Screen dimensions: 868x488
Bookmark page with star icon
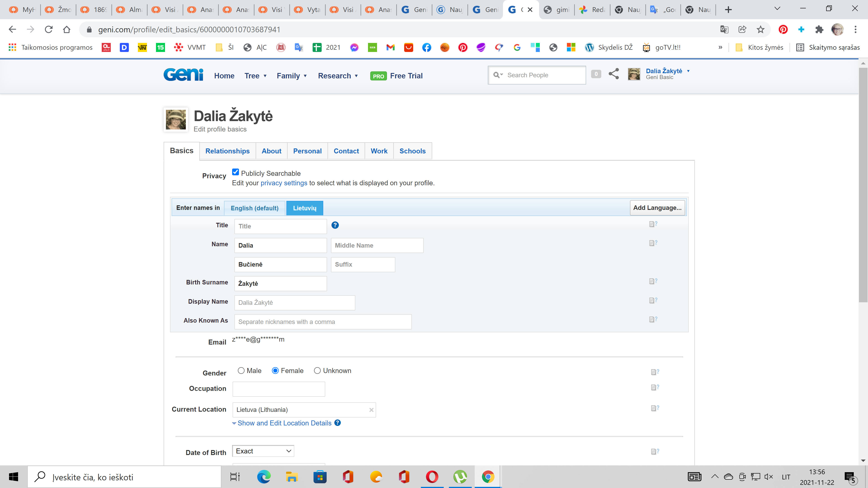(760, 30)
